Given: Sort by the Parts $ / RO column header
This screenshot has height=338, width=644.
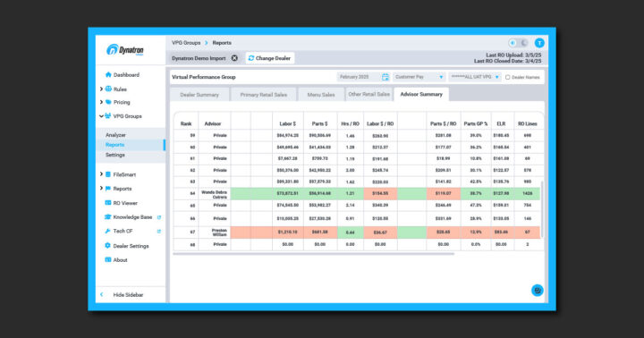Looking at the screenshot, I should point(443,123).
